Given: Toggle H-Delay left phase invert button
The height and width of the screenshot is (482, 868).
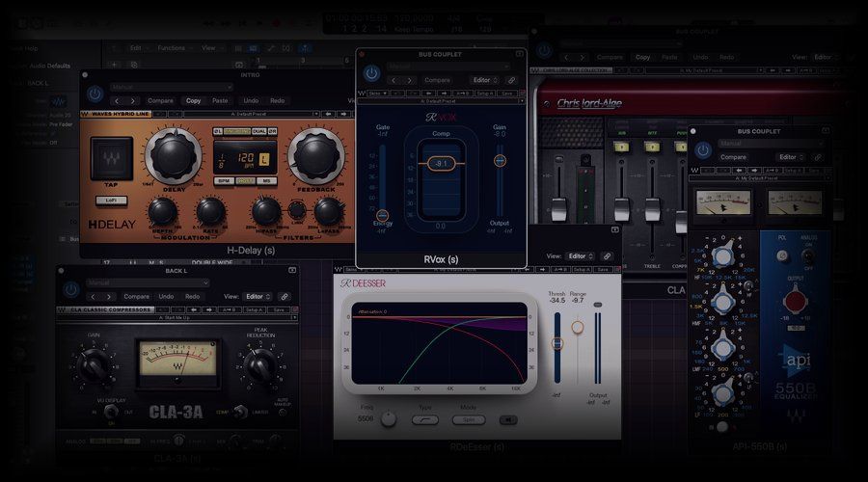Looking at the screenshot, I should coord(218,132).
